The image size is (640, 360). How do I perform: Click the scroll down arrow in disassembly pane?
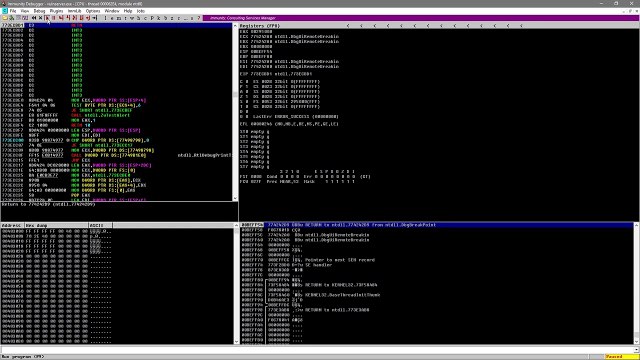(235, 198)
